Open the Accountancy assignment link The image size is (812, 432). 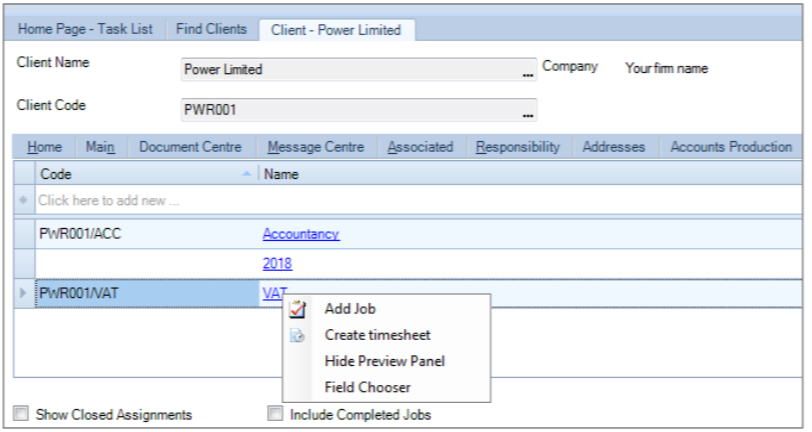tap(301, 234)
